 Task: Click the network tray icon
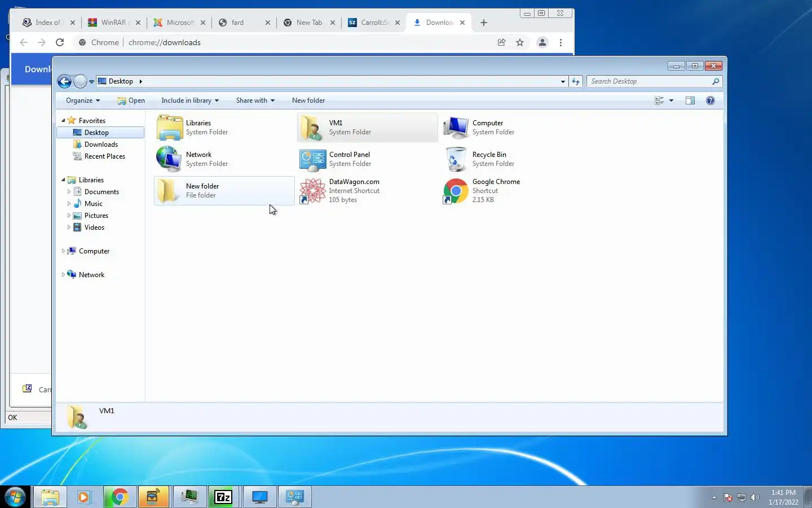pyautogui.click(x=742, y=497)
